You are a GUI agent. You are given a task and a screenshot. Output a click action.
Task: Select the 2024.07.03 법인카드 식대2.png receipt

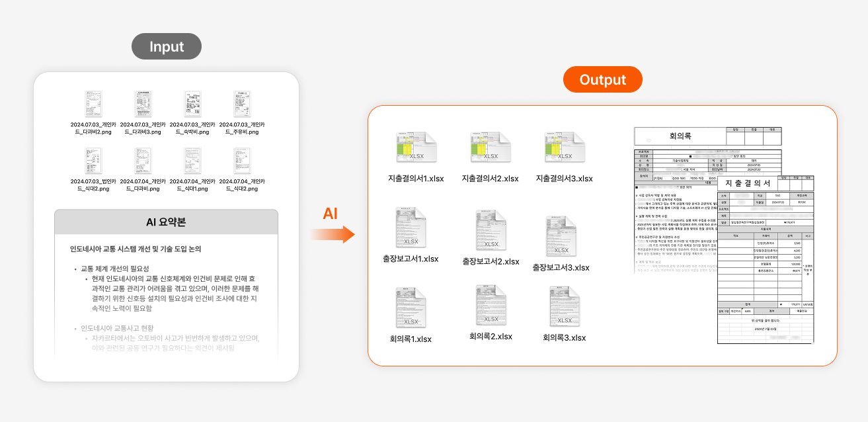point(93,161)
